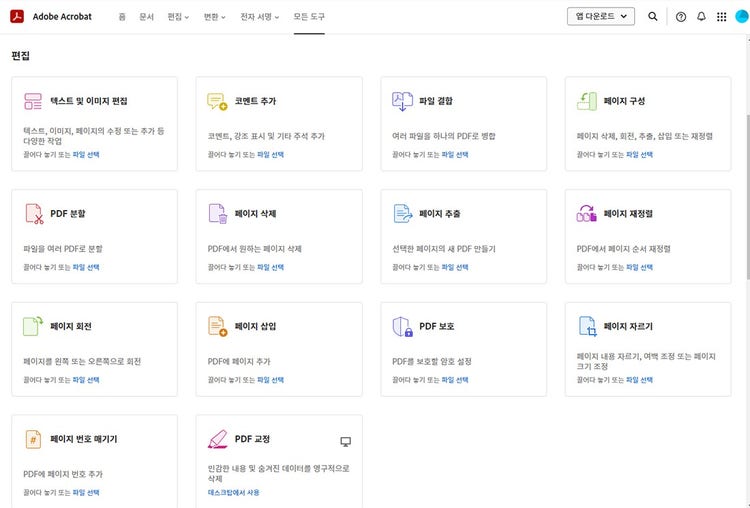Image resolution: width=750 pixels, height=508 pixels.
Task: Click description PDF를 보호할 암호 설정
Action: click(431, 361)
